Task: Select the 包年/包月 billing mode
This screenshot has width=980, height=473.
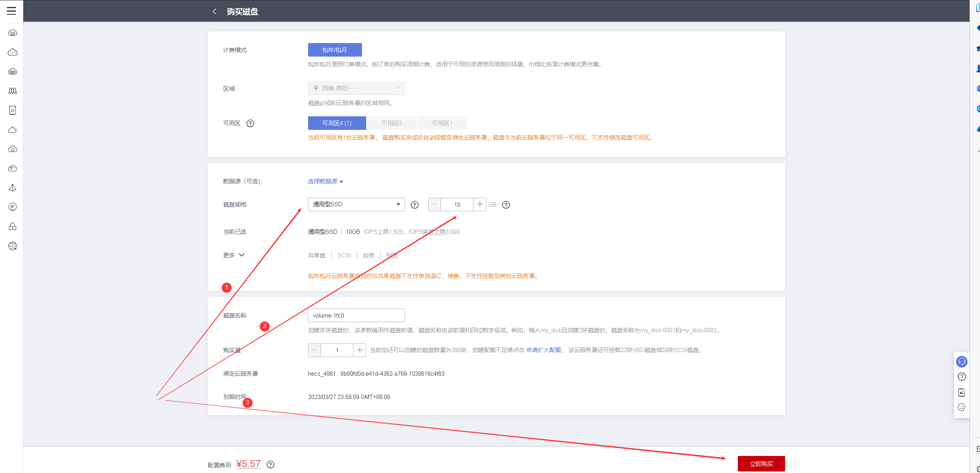Action: 335,50
